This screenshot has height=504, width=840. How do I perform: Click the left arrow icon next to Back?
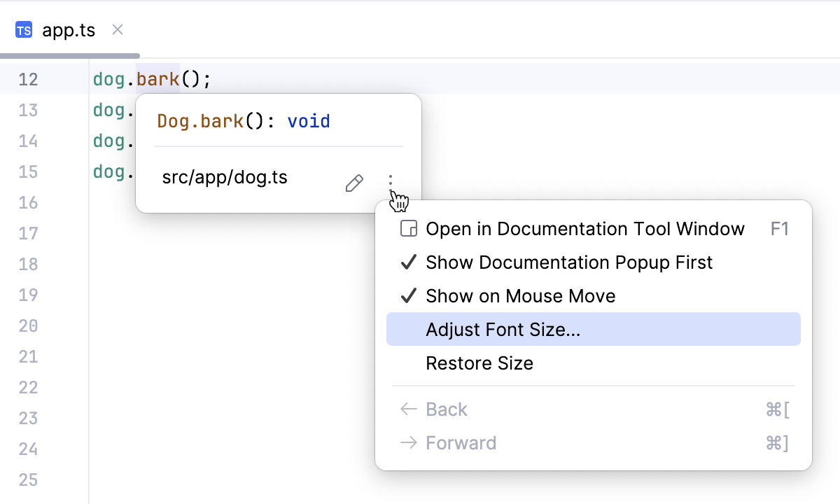[409, 409]
